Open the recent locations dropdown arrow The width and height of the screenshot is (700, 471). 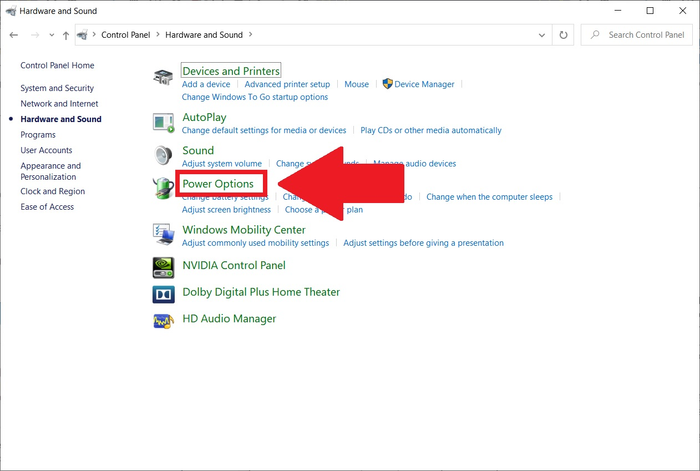tap(51, 35)
